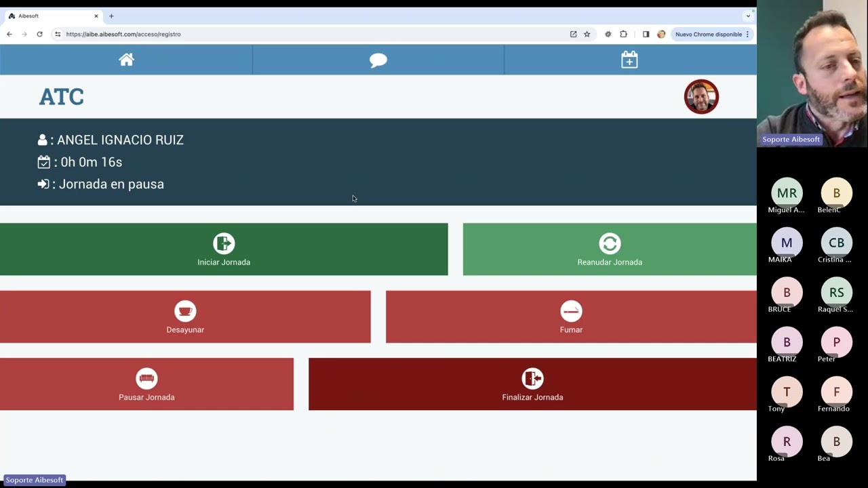This screenshot has width=868, height=488.
Task: Click the Iniciar Jornada button
Action: 224,249
